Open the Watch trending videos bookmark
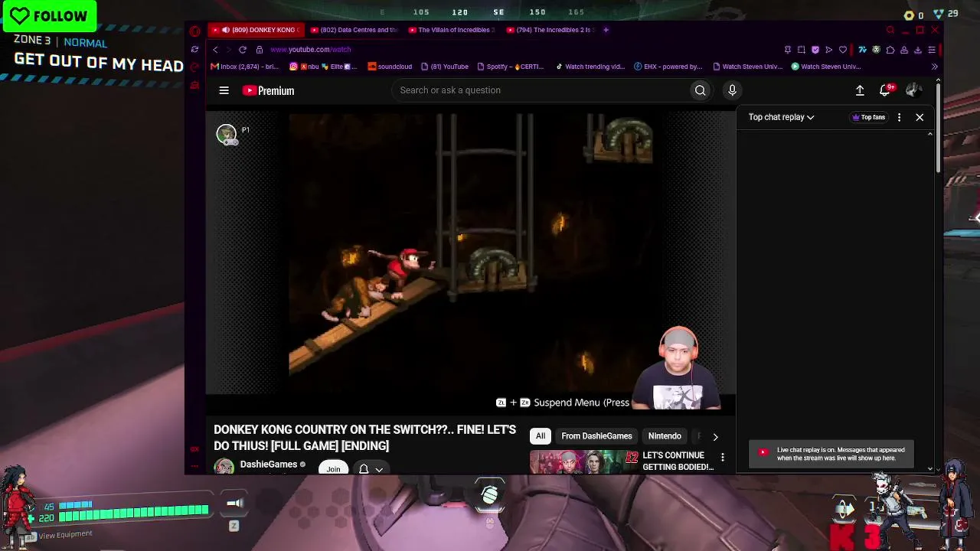980x551 pixels. pyautogui.click(x=590, y=67)
